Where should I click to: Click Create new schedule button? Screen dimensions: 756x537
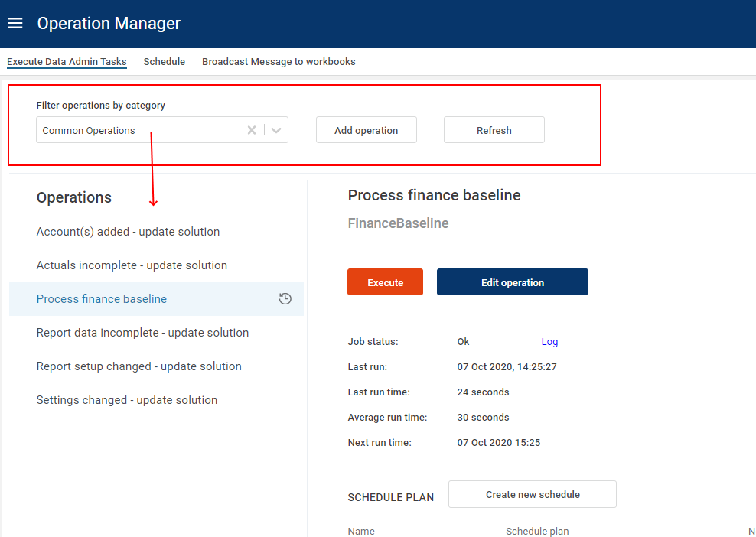click(532, 494)
